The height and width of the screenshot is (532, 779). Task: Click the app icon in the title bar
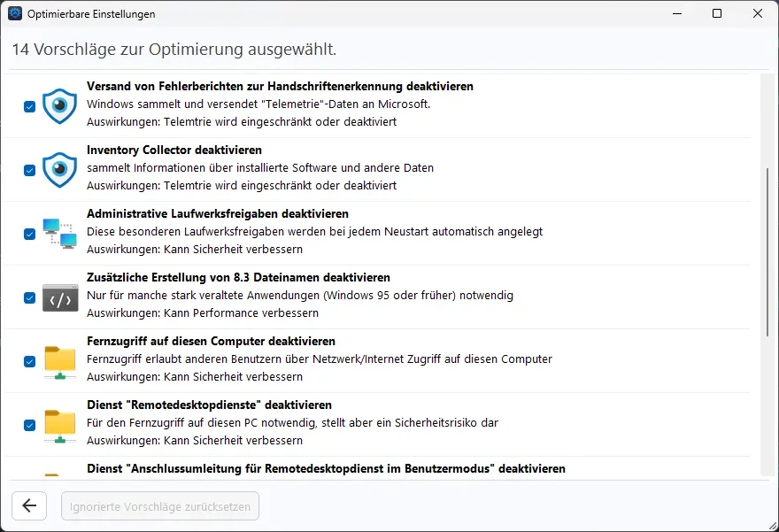15,13
